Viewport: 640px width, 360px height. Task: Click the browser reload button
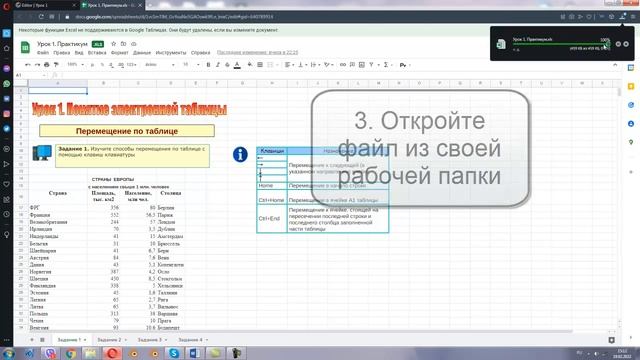click(41, 17)
